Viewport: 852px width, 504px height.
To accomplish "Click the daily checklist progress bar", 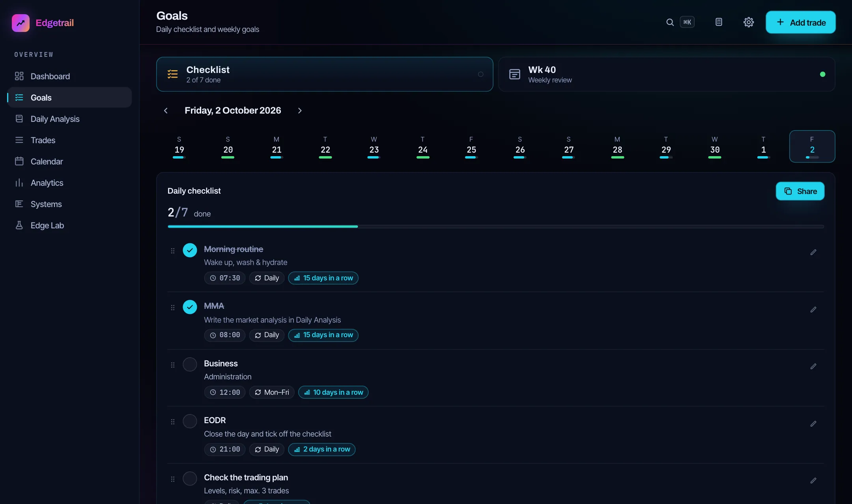I will click(x=496, y=227).
